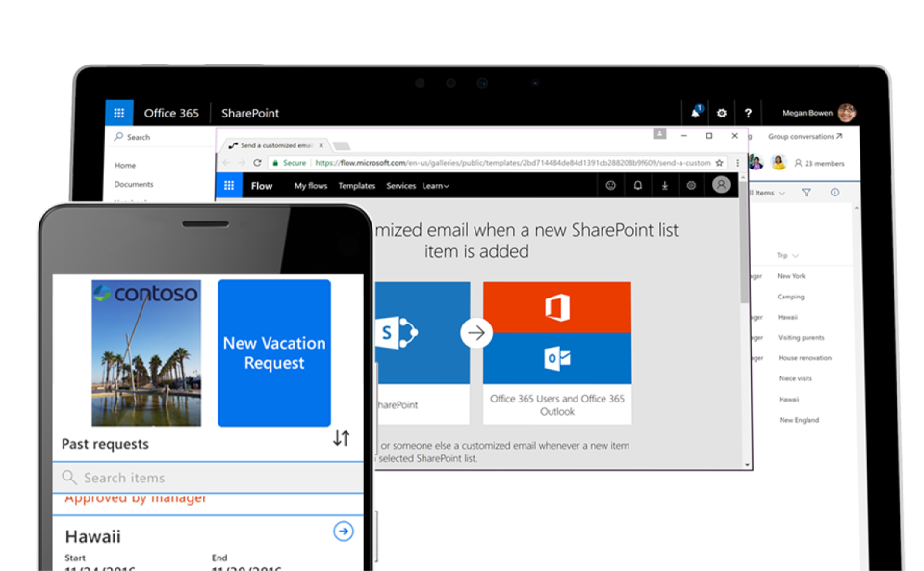Click the download icon in Flow header
Viewport: 924px width, 571px height.
pyautogui.click(x=665, y=186)
